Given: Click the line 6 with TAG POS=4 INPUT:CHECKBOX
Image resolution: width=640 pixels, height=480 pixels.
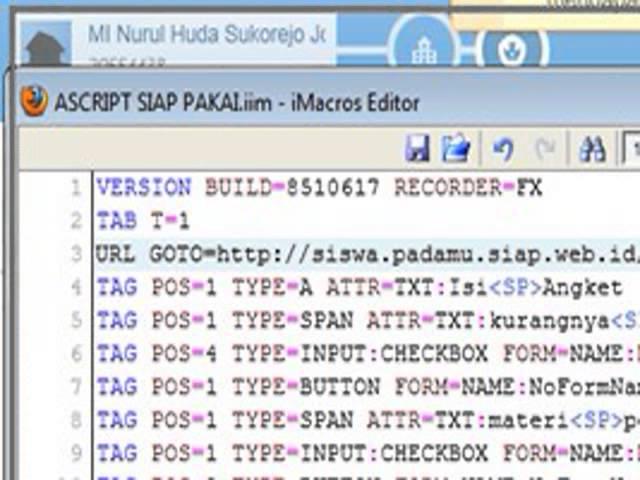Looking at the screenshot, I should (x=368, y=354).
